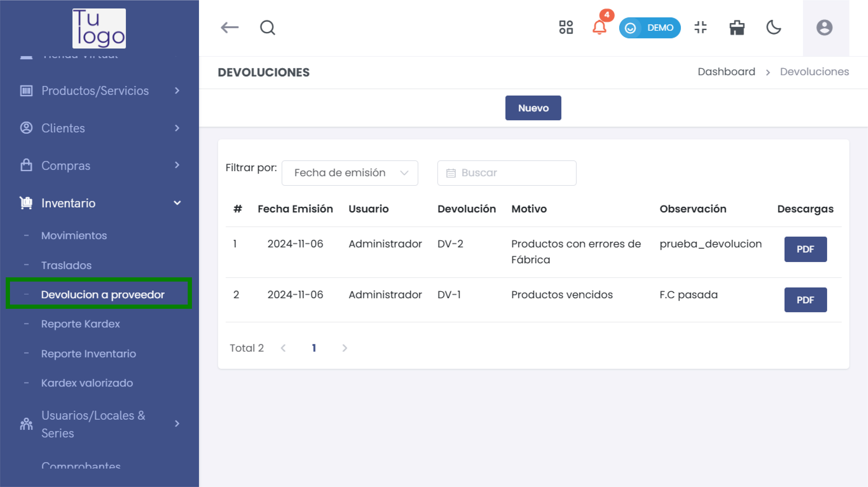The height and width of the screenshot is (487, 868).
Task: Click the cash register icon
Action: pyautogui.click(x=737, y=28)
